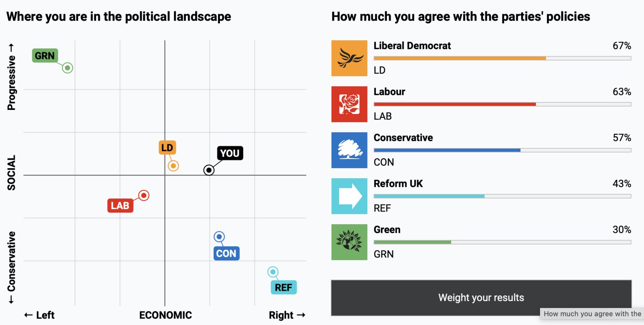Click the cyan REF marker circle
Screen dimensions: 644x325
point(273,272)
